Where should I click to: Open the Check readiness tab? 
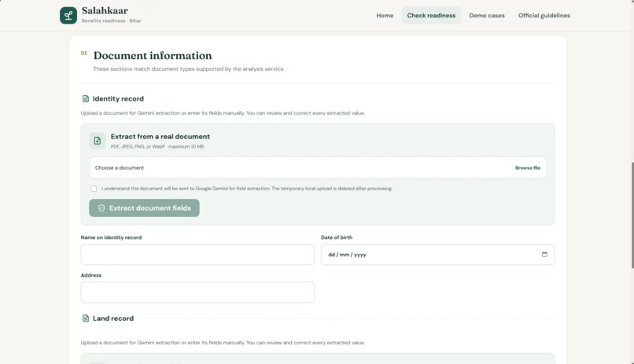tap(431, 16)
